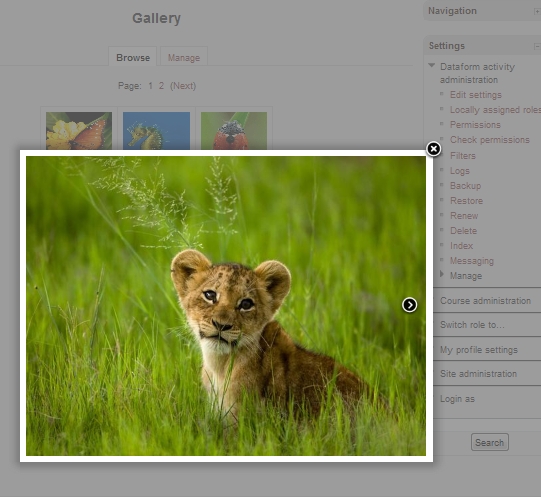Open the Course administration section

coord(485,301)
